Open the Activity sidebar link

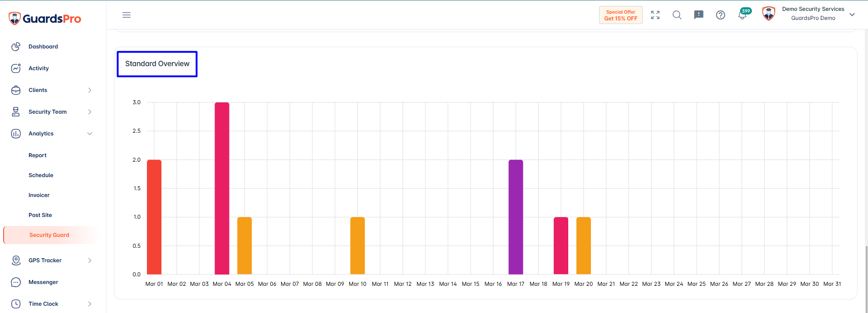click(x=39, y=68)
